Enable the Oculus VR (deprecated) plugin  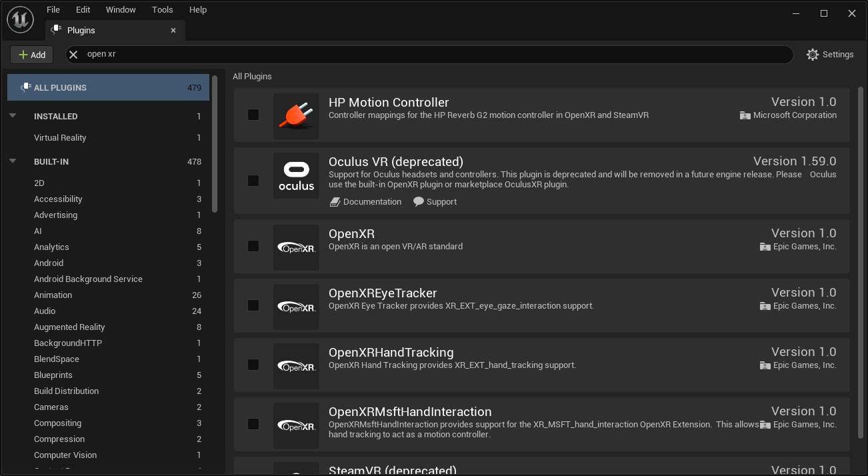[253, 181]
